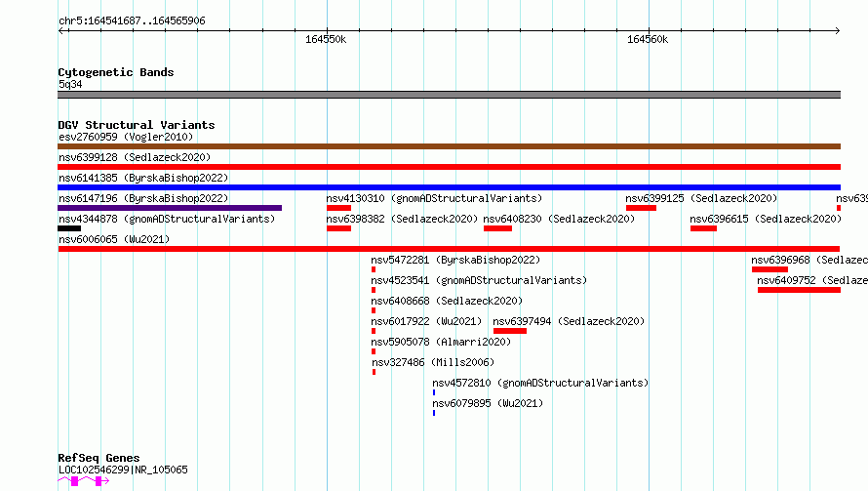Viewport: 868px width, 491px height.
Task: Open nsv4344878 gnomAD variant label
Action: click(167, 219)
